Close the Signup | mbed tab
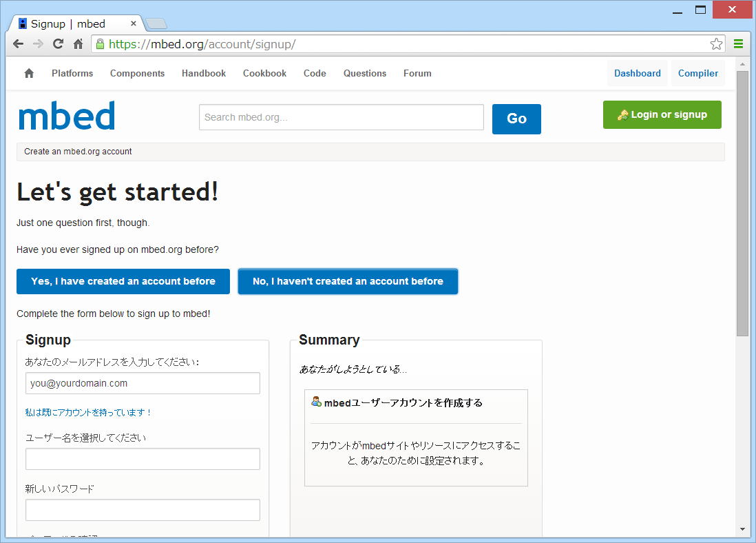Viewport: 756px width, 543px height. [134, 23]
